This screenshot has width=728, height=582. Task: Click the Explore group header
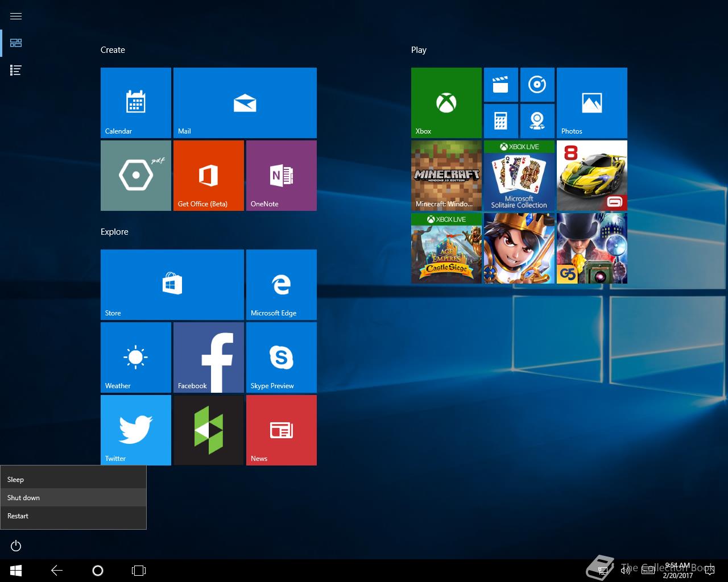click(x=114, y=232)
